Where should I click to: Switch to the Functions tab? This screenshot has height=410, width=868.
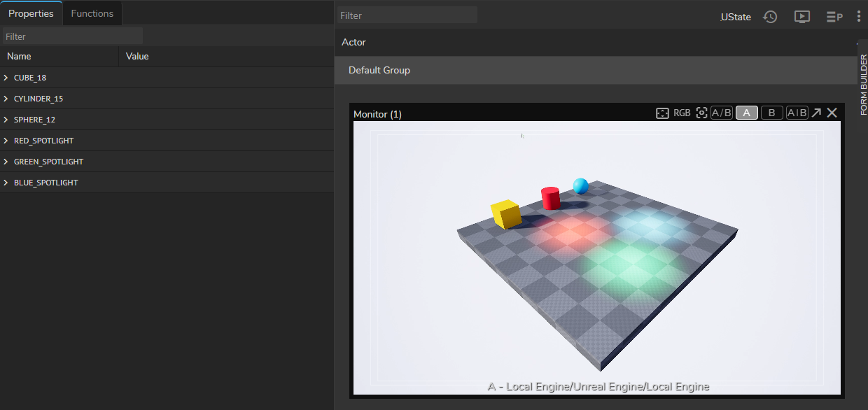92,13
